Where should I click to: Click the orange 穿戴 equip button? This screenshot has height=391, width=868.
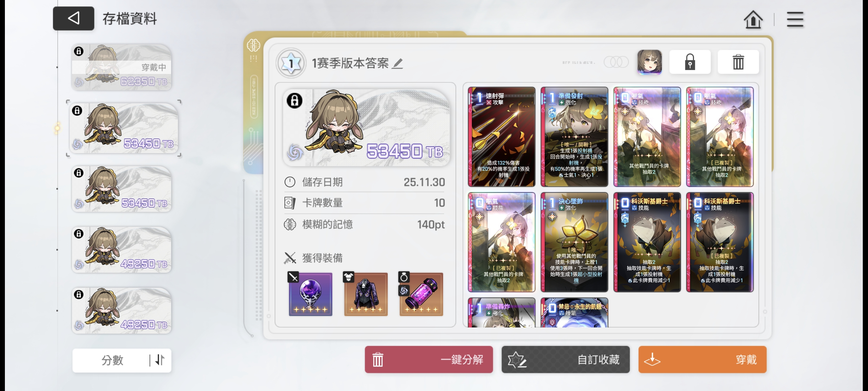coord(702,359)
